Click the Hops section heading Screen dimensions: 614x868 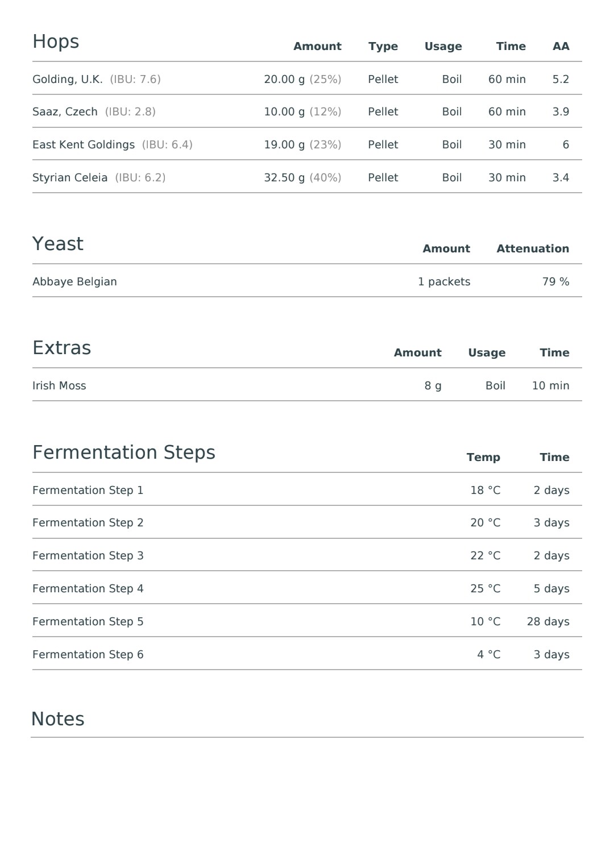click(56, 42)
